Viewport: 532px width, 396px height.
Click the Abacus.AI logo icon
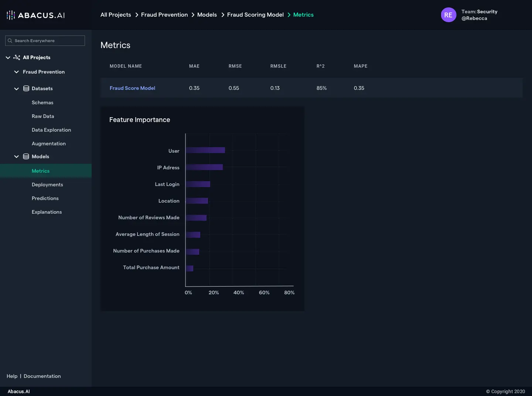click(x=11, y=15)
